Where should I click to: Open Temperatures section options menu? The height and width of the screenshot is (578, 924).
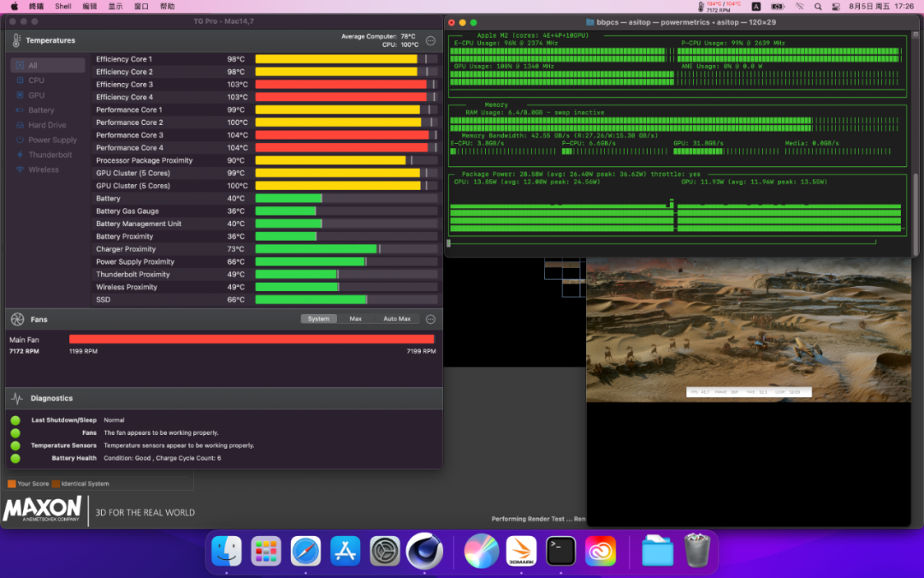pos(430,40)
